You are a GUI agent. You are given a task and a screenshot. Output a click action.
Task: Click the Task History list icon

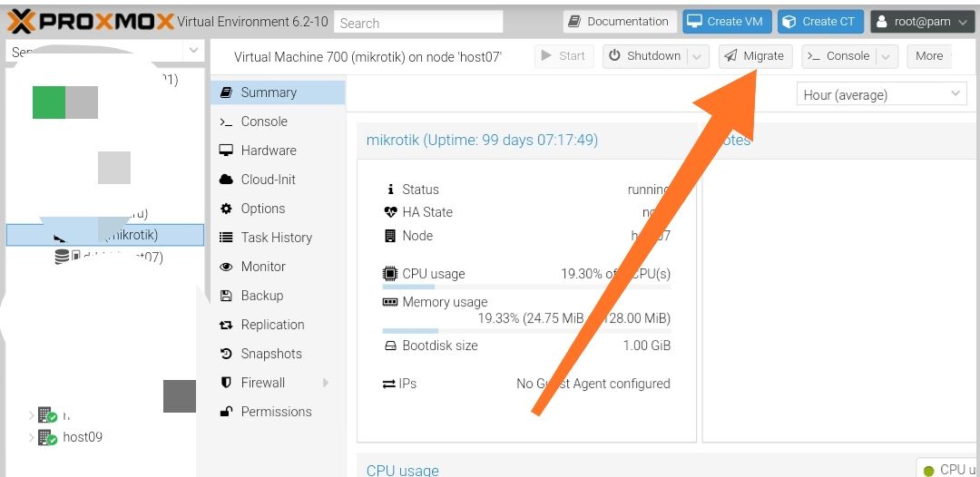point(226,238)
